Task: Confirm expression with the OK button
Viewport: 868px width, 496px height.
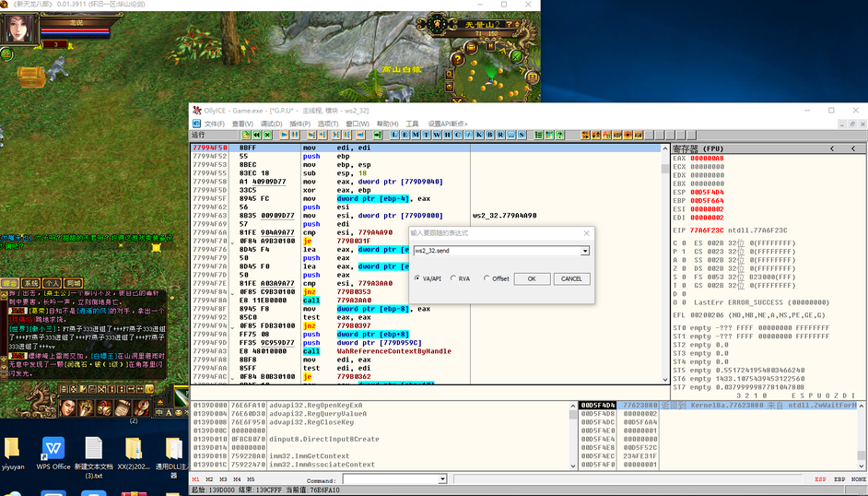Action: point(532,278)
